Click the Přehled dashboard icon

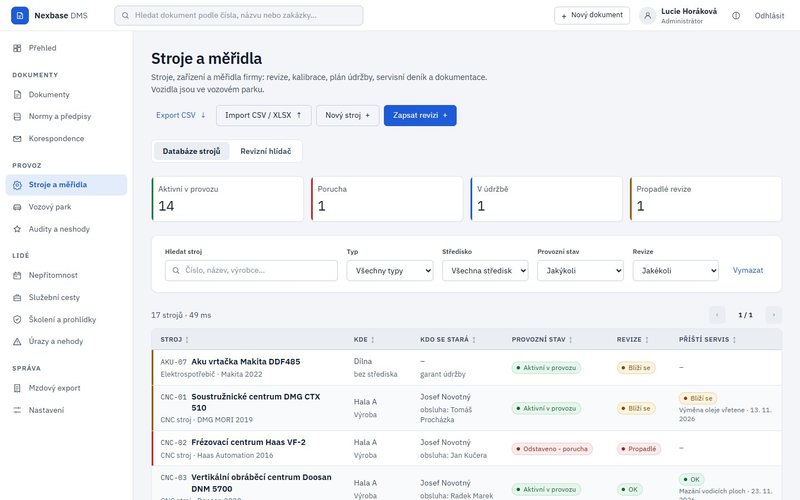click(x=17, y=48)
